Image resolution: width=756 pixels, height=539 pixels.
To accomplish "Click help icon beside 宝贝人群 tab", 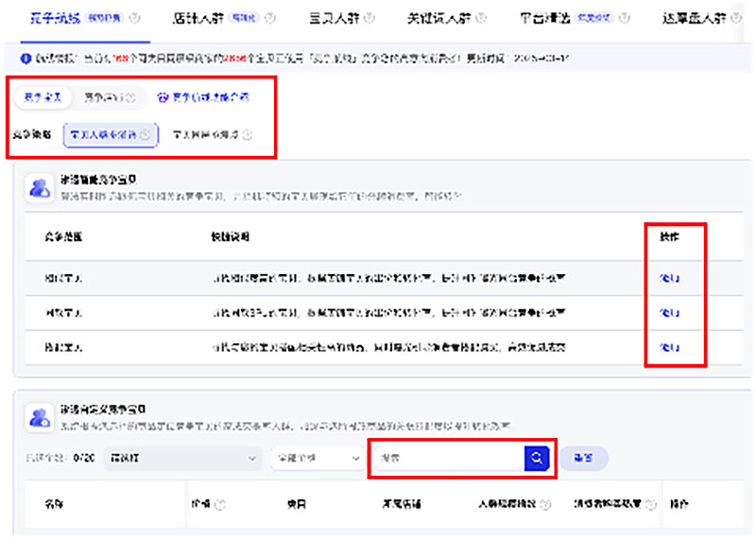I will (x=369, y=18).
